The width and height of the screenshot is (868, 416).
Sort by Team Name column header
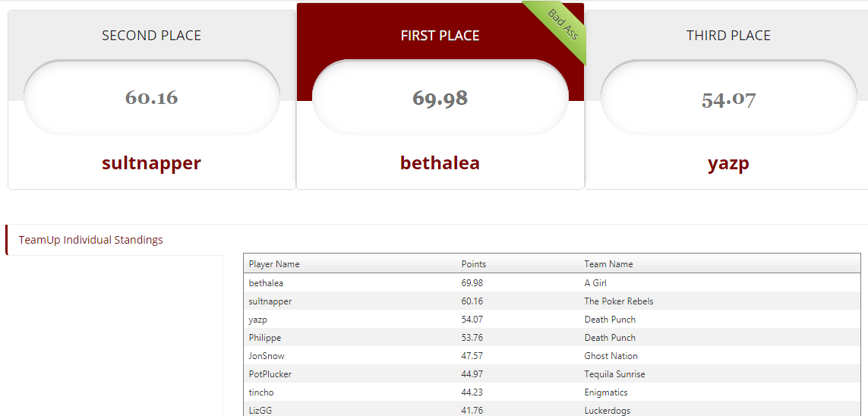[x=608, y=264]
